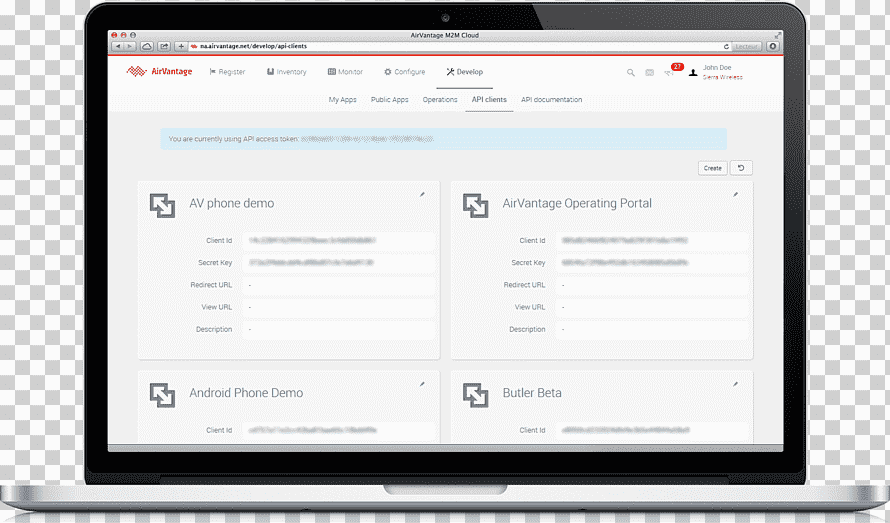Click the AirVantage logo
Viewport: 890px width, 523px height.
(x=159, y=72)
